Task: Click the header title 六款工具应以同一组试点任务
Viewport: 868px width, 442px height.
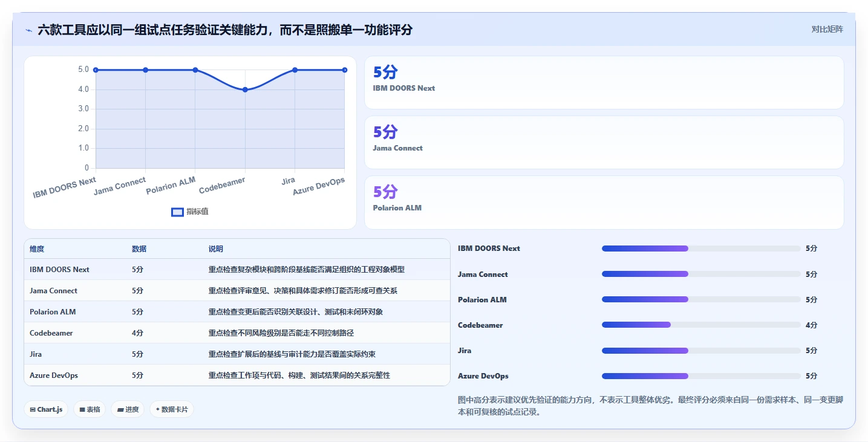Action: pyautogui.click(x=225, y=30)
